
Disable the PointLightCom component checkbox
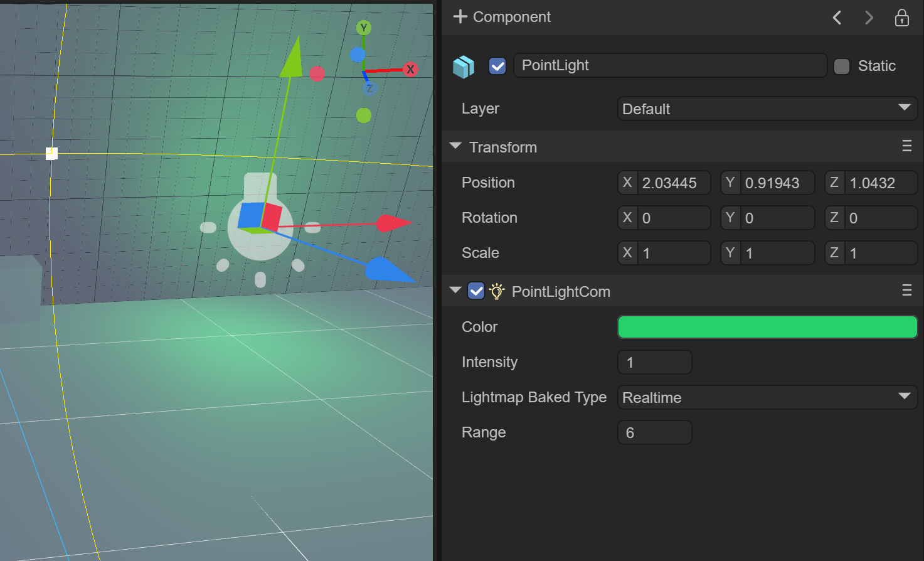click(x=476, y=291)
